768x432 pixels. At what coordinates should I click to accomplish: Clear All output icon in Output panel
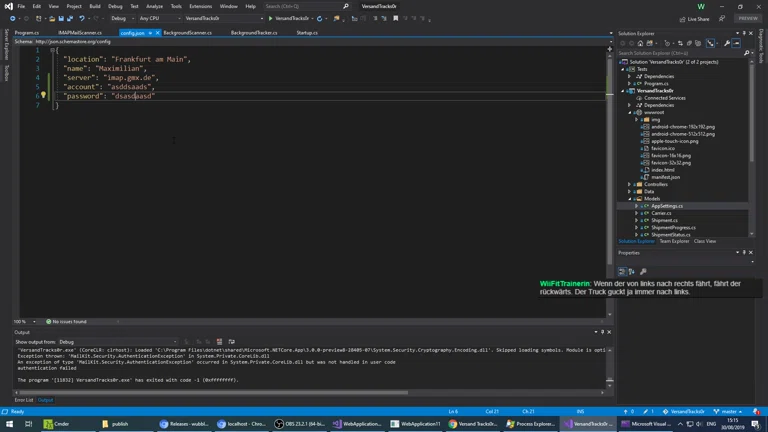tap(219, 342)
